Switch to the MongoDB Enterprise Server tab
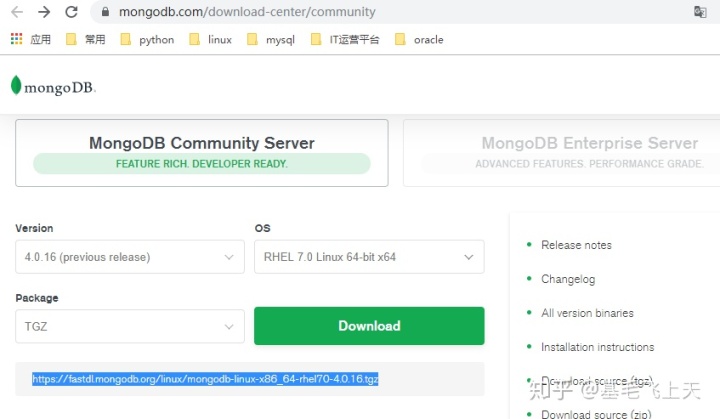Image resolution: width=720 pixels, height=419 pixels. [562, 153]
